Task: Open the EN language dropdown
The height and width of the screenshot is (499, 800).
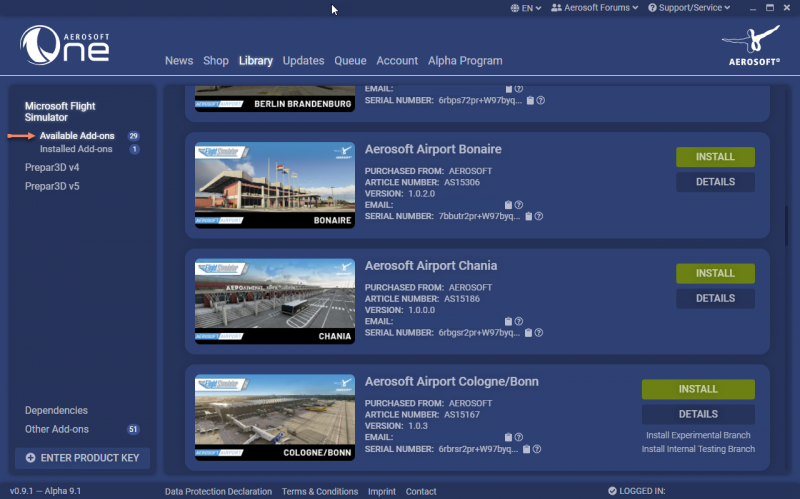Action: 526,8
